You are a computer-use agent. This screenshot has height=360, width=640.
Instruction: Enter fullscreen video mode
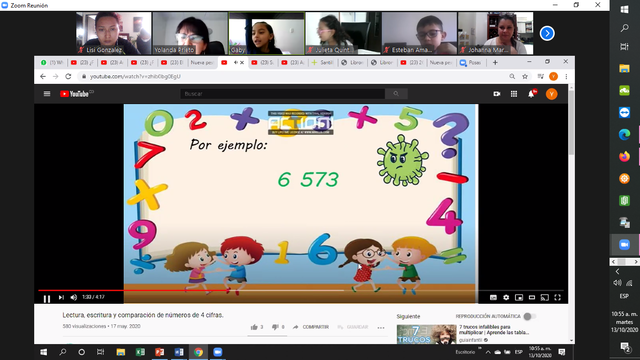pyautogui.click(x=558, y=298)
